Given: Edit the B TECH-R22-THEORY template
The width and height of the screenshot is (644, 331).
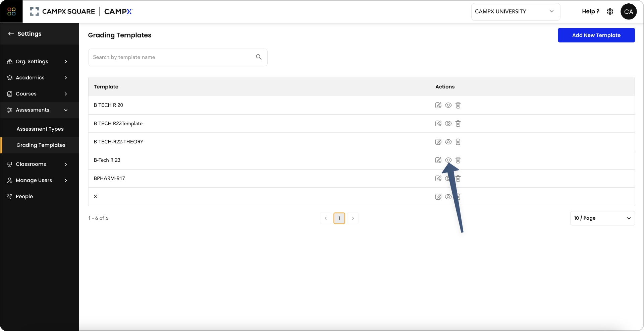Looking at the screenshot, I should tap(438, 142).
